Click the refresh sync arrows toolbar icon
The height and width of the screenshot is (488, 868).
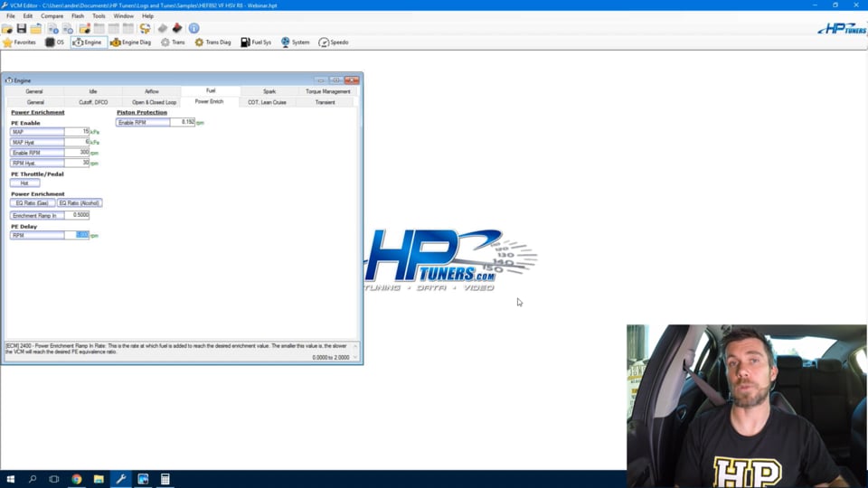[145, 28]
